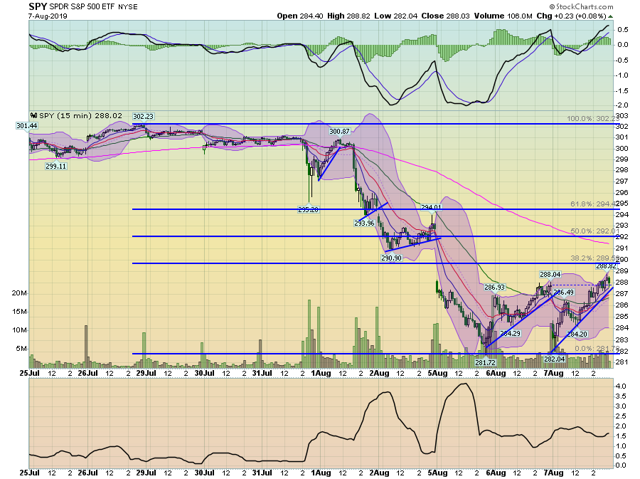This screenshot has width=640, height=479.
Task: Click the 284.29 price callout
Action: 510,333
